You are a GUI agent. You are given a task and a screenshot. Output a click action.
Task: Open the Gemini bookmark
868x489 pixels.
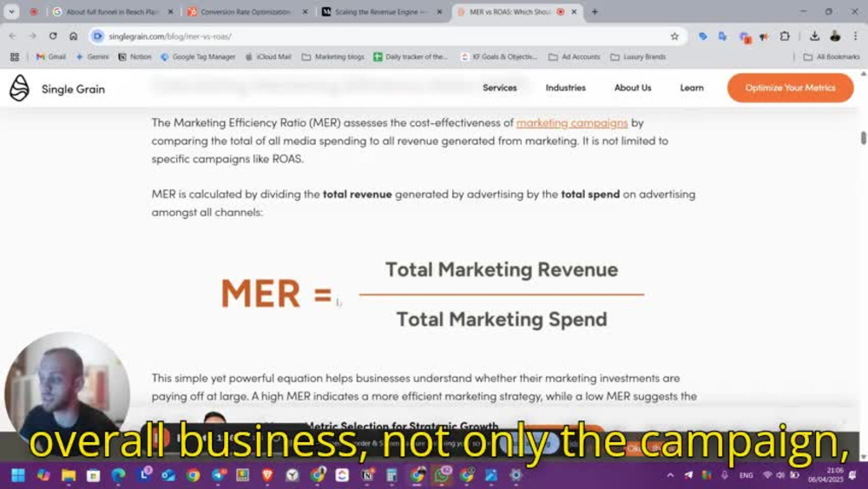(92, 57)
